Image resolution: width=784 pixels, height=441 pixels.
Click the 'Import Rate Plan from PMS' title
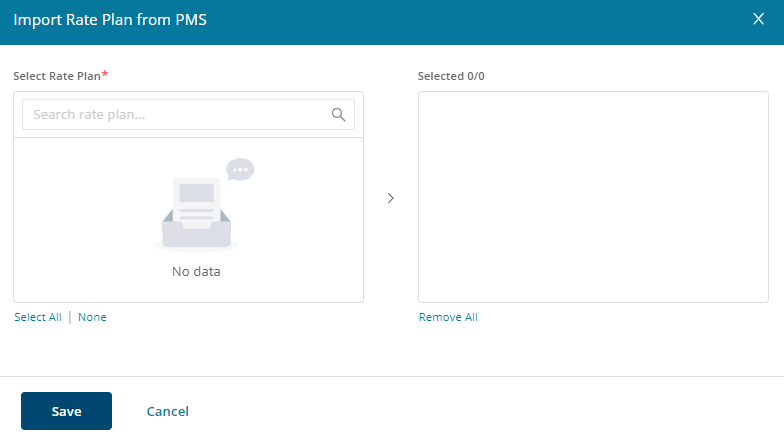110,20
